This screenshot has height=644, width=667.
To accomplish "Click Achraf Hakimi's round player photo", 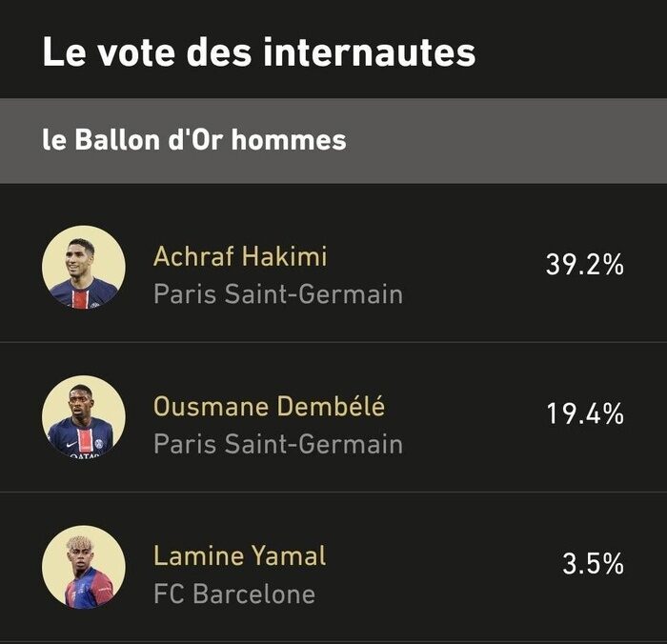I will tap(84, 267).
